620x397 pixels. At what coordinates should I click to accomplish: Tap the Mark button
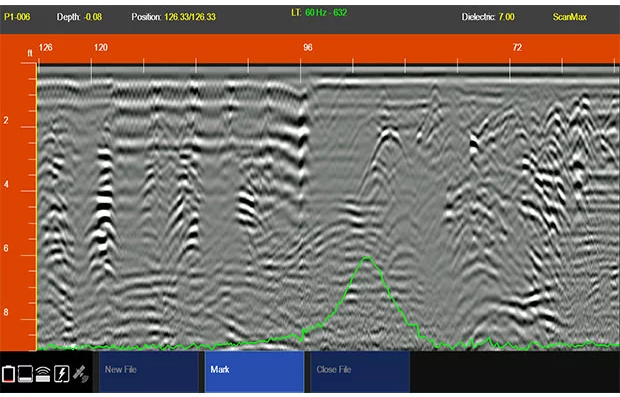[254, 371]
